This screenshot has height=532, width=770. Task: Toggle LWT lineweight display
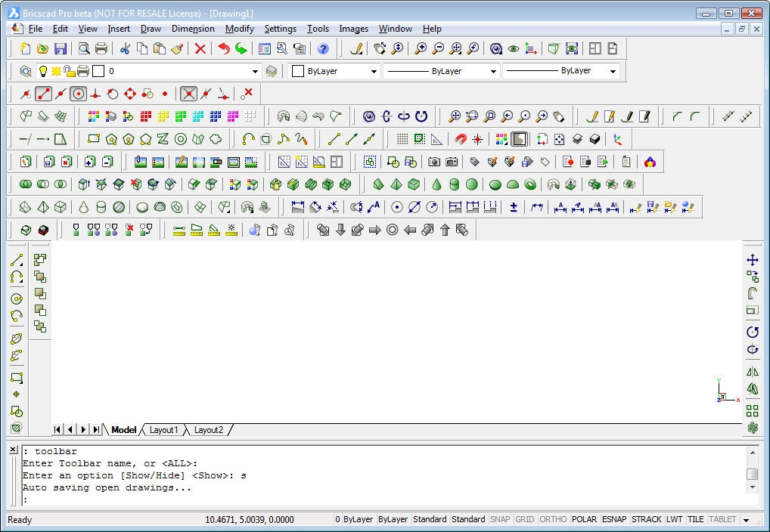674,519
